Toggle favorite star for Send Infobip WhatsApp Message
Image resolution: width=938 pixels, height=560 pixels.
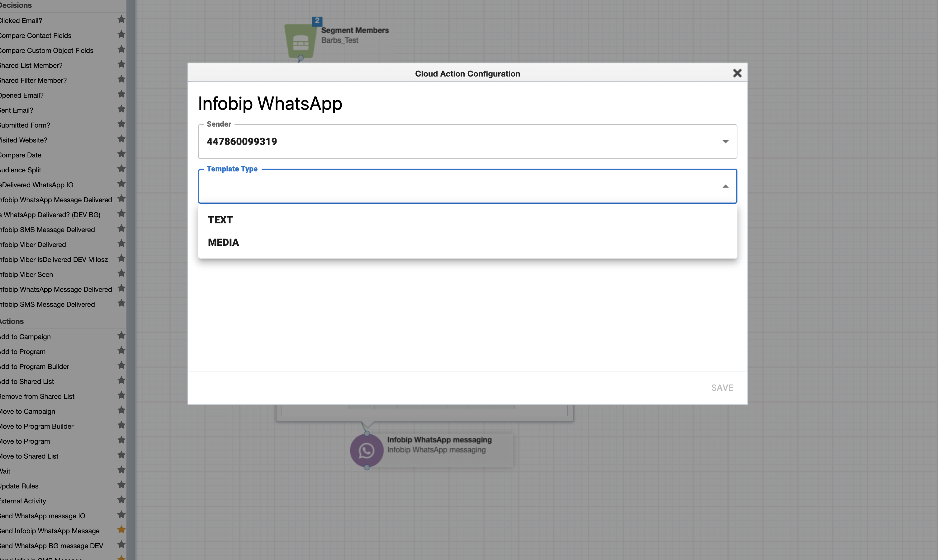coord(121,530)
